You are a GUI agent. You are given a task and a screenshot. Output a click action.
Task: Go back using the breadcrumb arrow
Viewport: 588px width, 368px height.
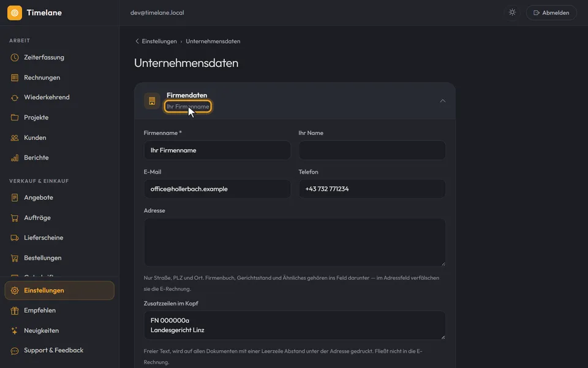click(x=137, y=41)
